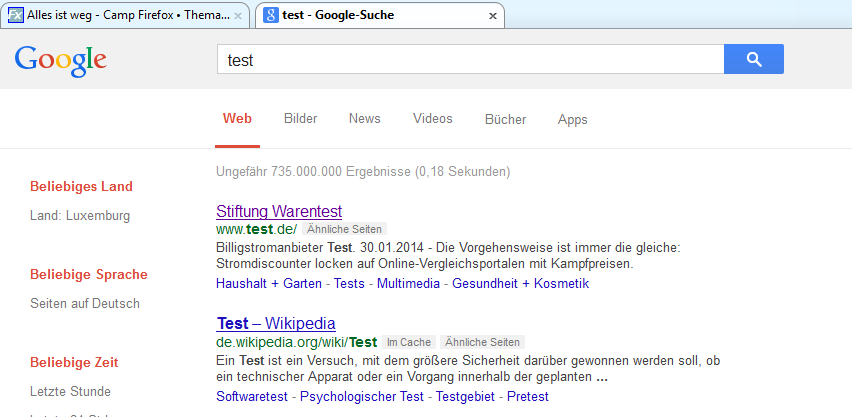Screen dimensions: 852x417
Task: Open the Softwaretest sitelink
Action: pyautogui.click(x=252, y=396)
